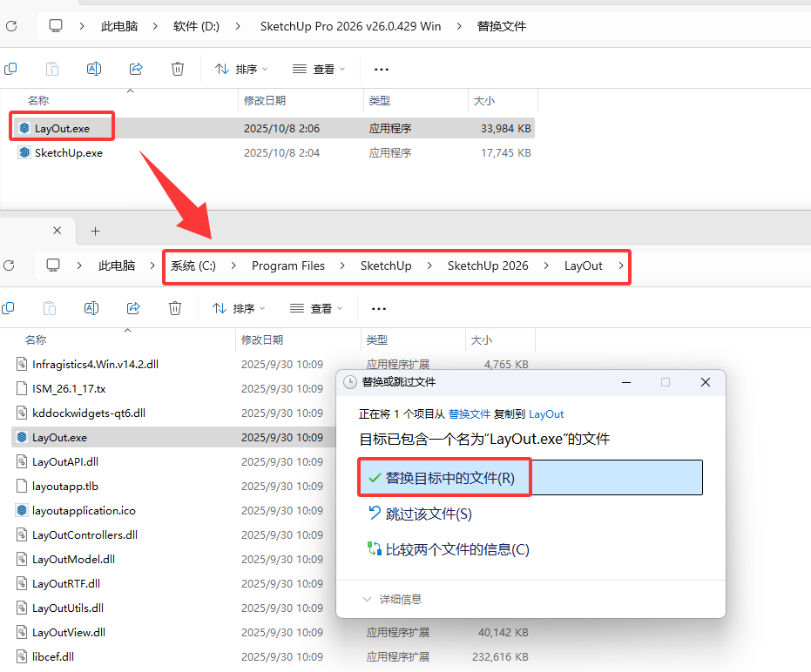Click the delete icon in the LayOut folder window toolbar

pos(175,308)
